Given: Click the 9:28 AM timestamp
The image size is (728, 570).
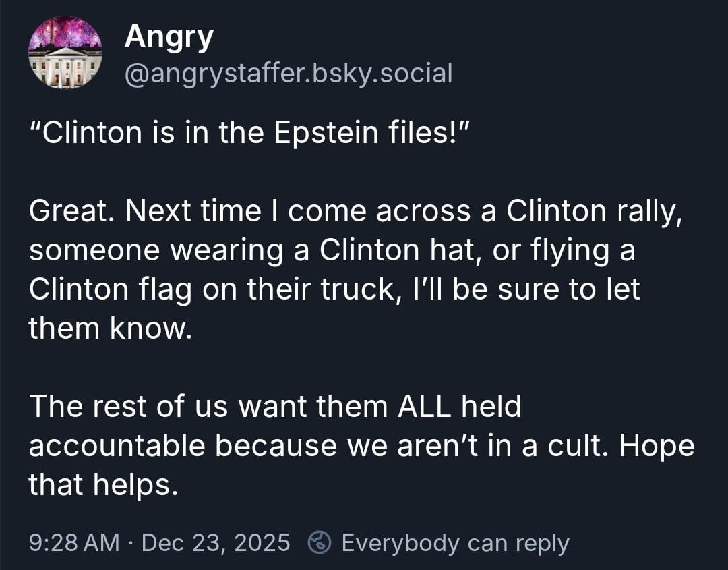Looking at the screenshot, I should tap(74, 542).
